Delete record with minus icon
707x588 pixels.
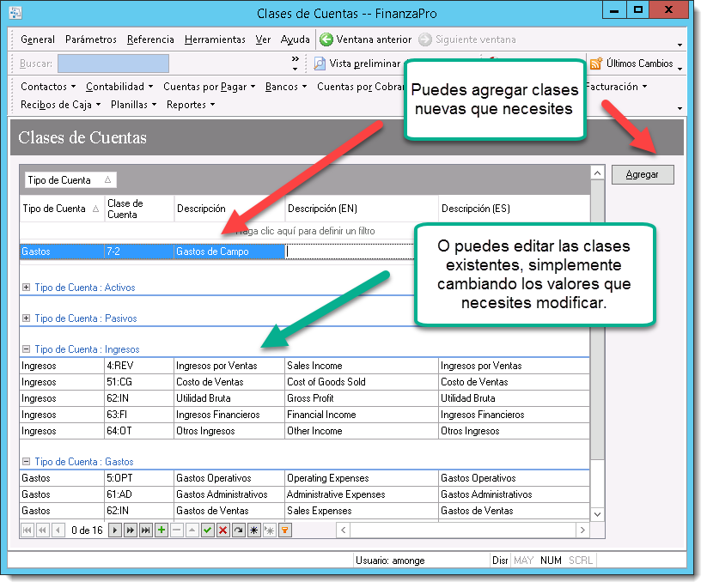177,530
